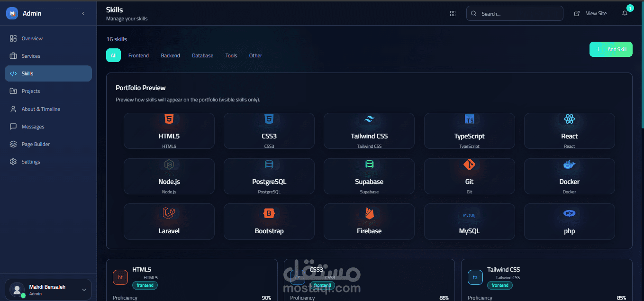Click the Skills code-brackets icon
This screenshot has height=301, width=644.
point(13,73)
